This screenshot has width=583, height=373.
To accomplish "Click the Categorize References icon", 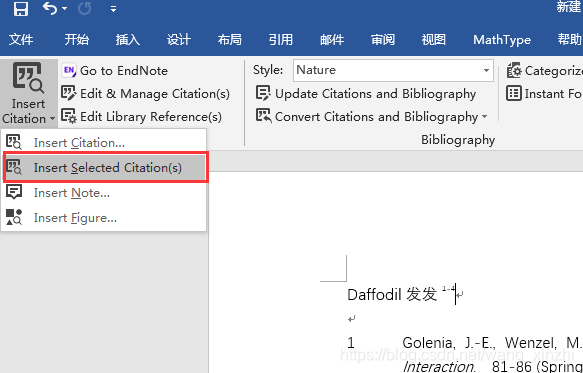I will pyautogui.click(x=514, y=70).
